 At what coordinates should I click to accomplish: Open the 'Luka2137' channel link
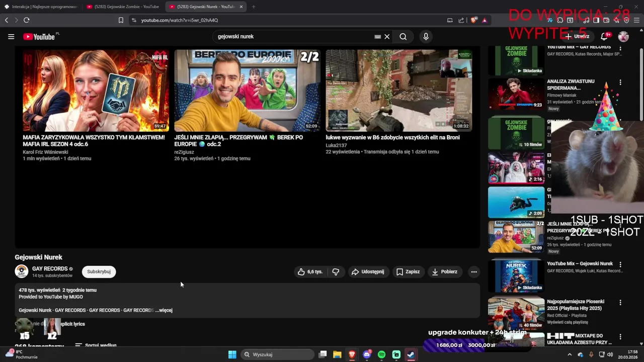[x=336, y=145]
